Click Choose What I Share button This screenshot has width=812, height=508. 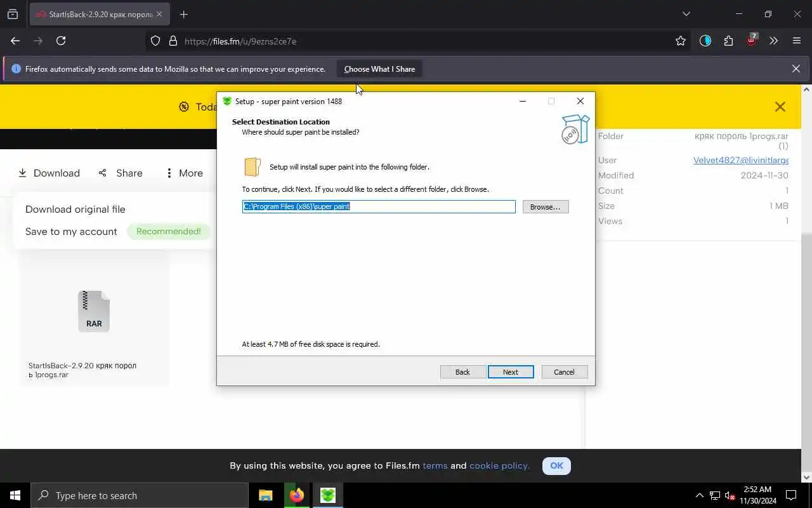(x=379, y=69)
